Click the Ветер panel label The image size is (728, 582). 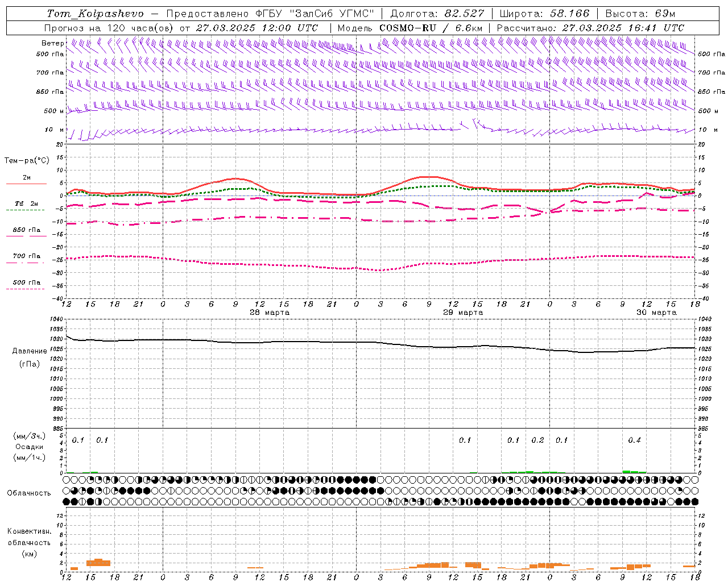click(x=52, y=43)
